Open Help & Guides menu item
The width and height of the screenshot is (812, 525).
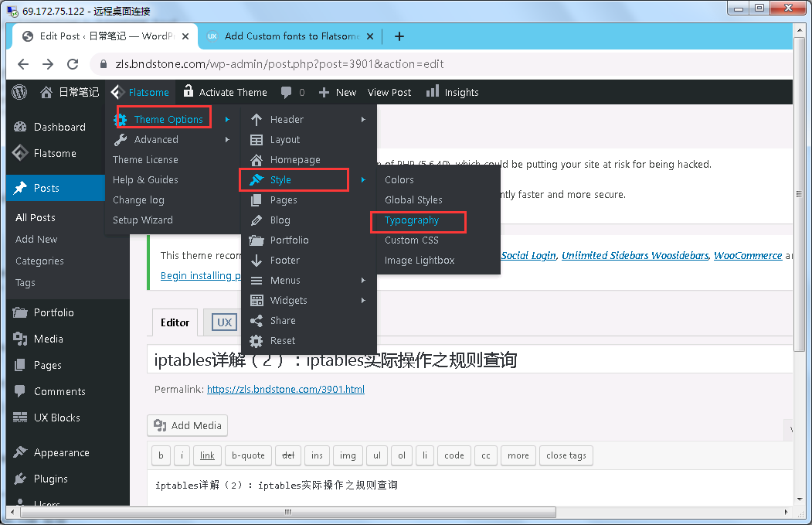tap(145, 180)
